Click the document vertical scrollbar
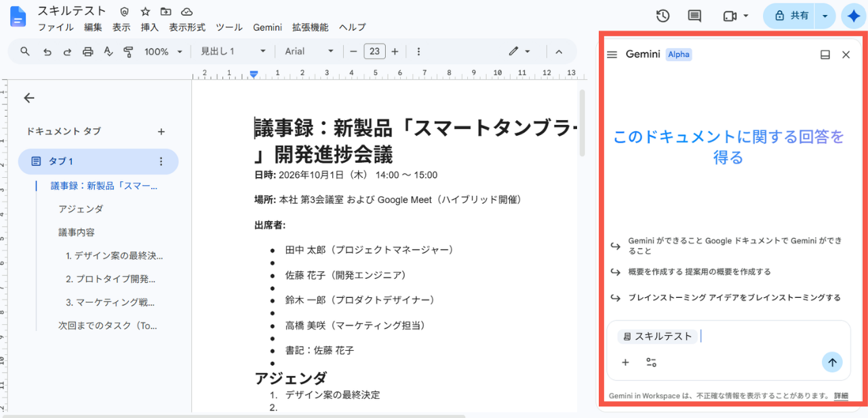 tap(582, 122)
